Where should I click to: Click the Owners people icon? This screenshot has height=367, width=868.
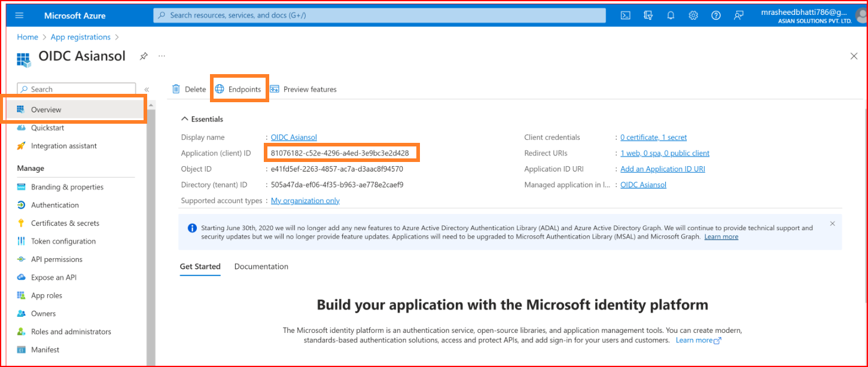click(22, 313)
